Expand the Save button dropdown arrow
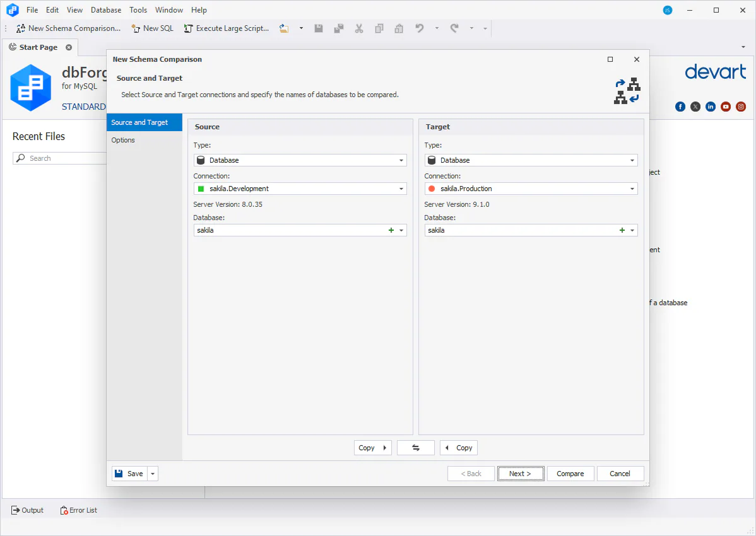Image resolution: width=756 pixels, height=536 pixels. (153, 474)
